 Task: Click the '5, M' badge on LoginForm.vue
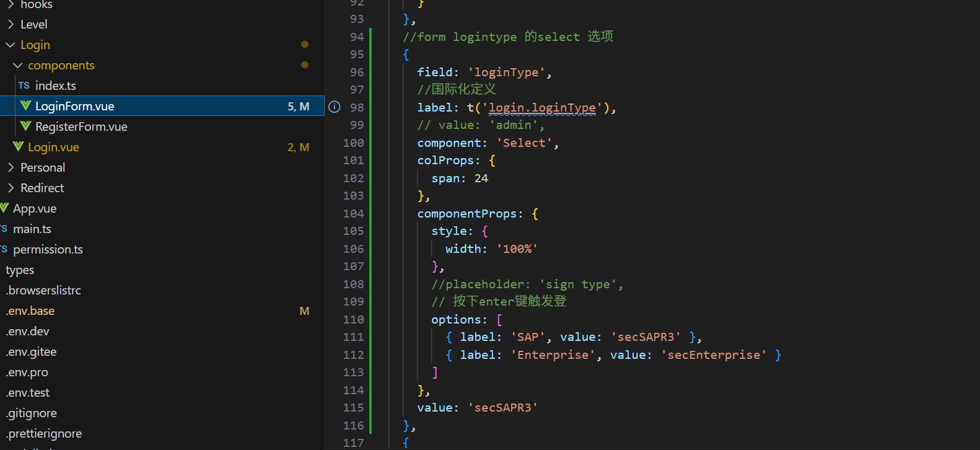point(299,106)
